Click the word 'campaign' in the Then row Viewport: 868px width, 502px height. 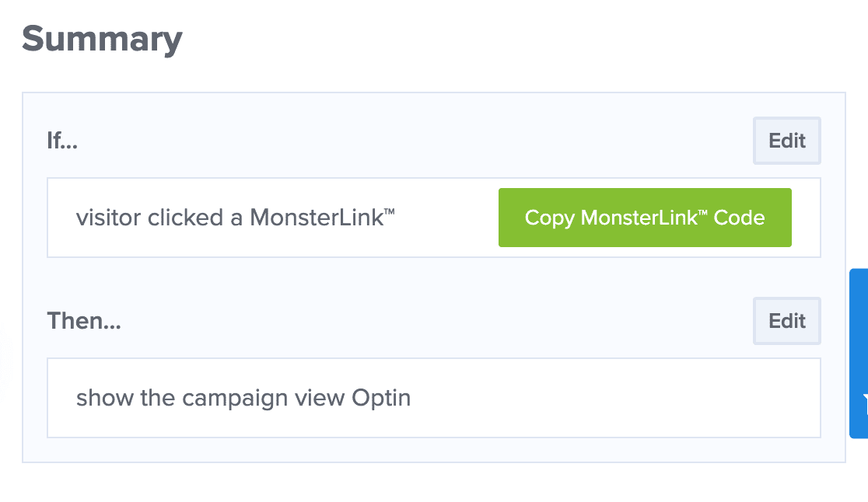click(x=235, y=399)
